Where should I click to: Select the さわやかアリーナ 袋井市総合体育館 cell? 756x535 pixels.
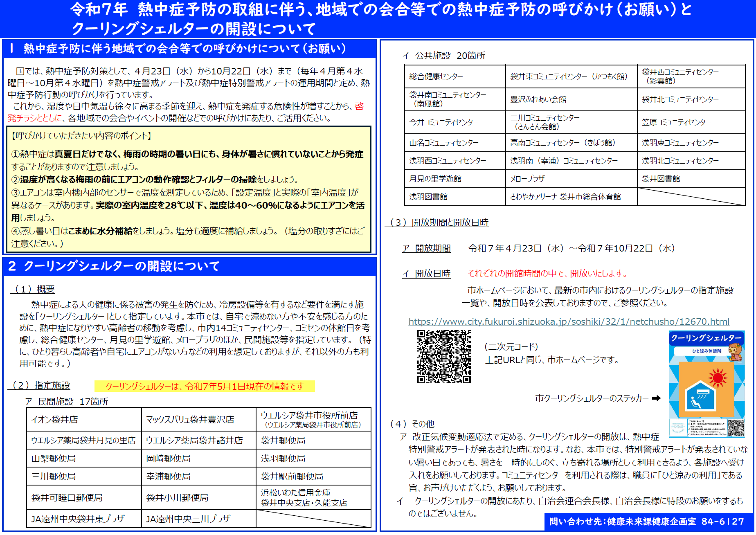click(x=571, y=196)
